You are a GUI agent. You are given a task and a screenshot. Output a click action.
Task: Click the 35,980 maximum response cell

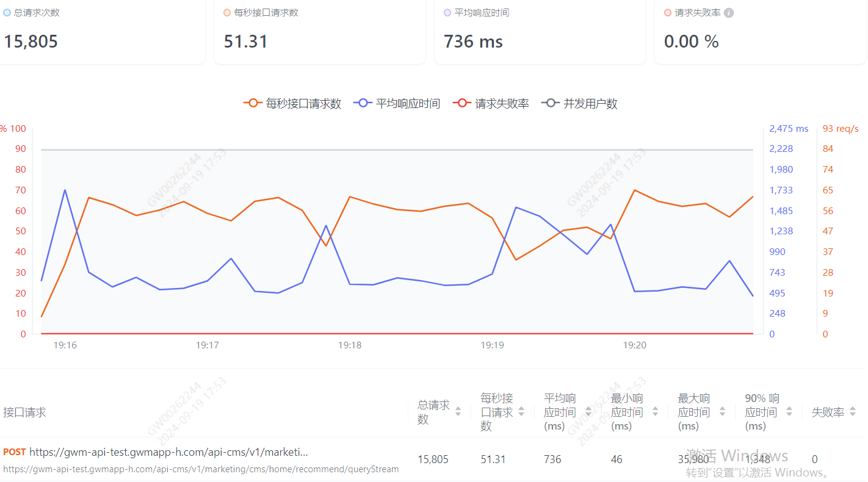point(693,459)
